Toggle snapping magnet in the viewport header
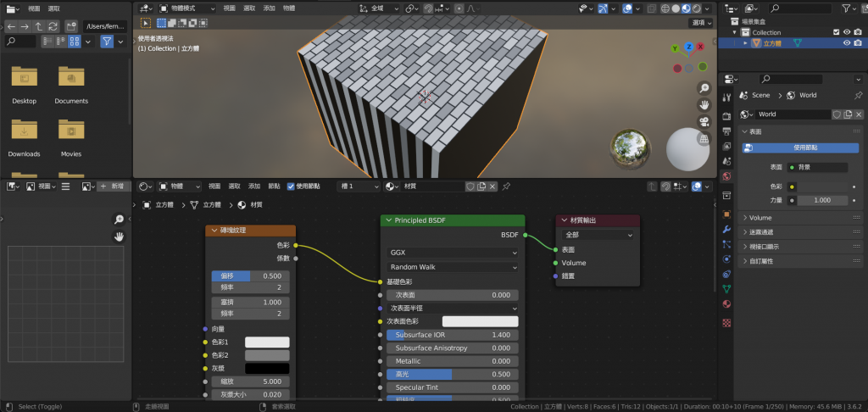 pyautogui.click(x=428, y=8)
